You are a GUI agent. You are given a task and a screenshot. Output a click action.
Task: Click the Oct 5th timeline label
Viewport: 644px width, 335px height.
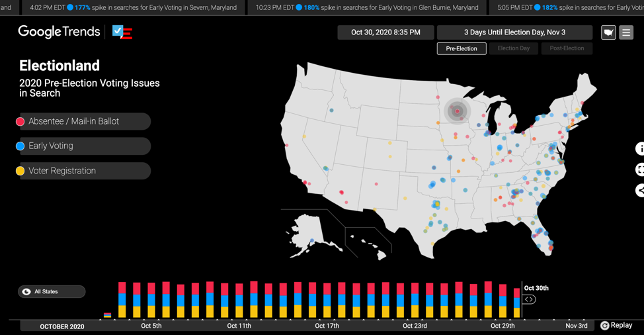coord(151,326)
